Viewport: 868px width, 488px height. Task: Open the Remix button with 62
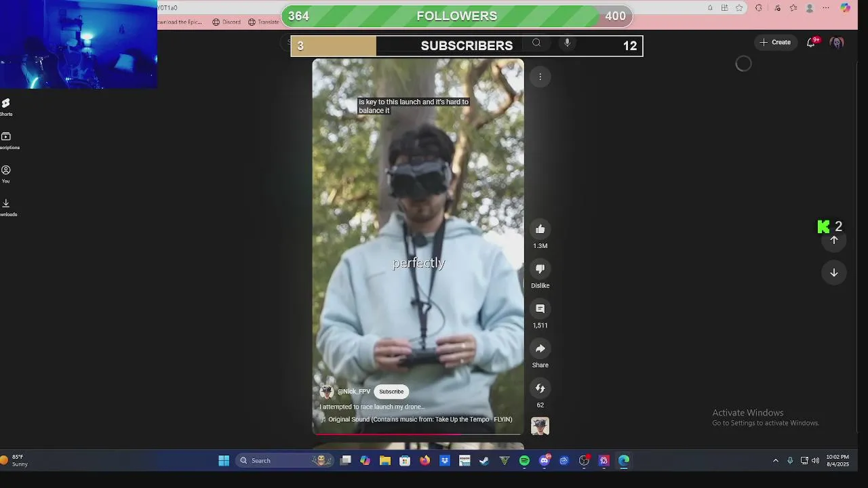coord(540,388)
